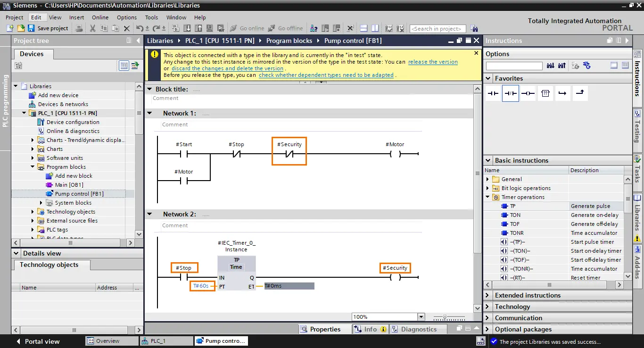Insert the coil assignment from Favorites
Image resolution: width=644 pixels, height=348 pixels.
(x=528, y=93)
